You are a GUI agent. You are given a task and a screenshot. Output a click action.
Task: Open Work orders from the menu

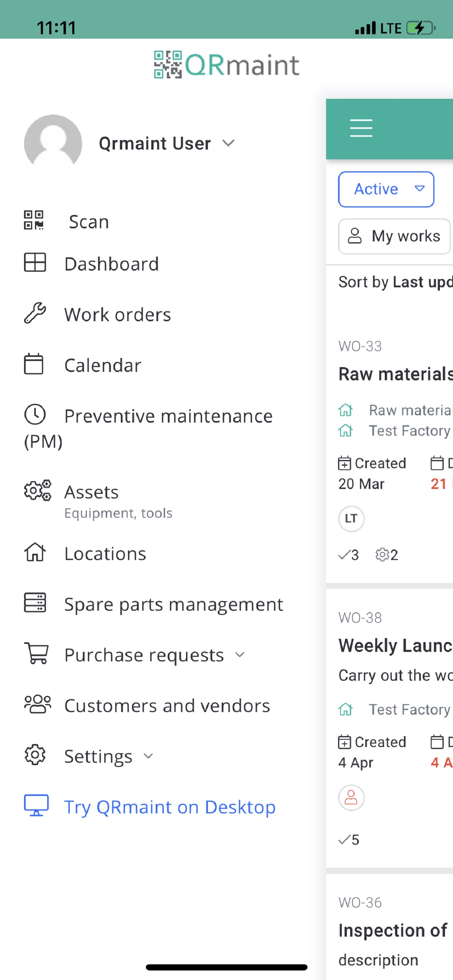[118, 314]
